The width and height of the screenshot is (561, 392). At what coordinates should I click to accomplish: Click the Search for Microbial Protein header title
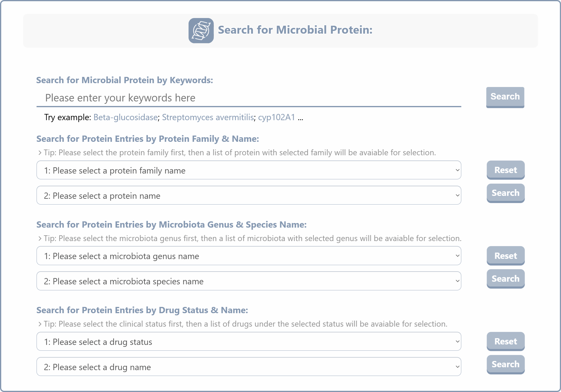point(295,30)
